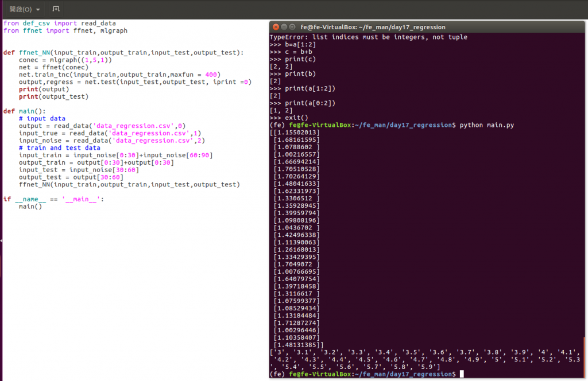Minimize the terminal window
The width and height of the screenshot is (588, 381).
tap(284, 27)
